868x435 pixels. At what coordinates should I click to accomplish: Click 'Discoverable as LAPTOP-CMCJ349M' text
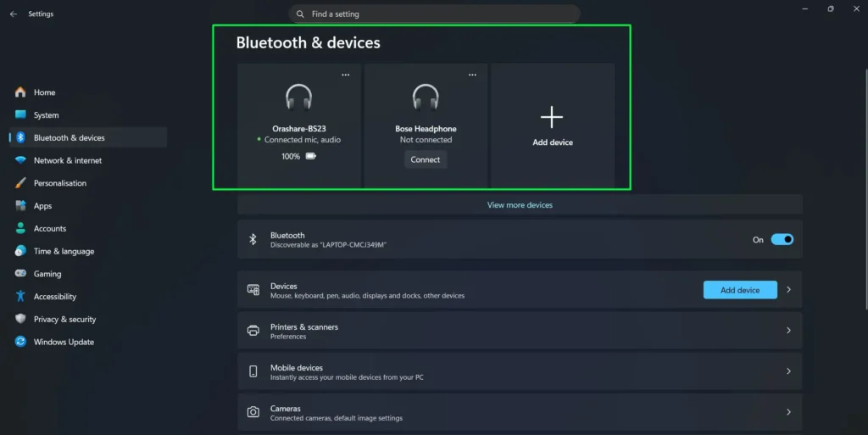(328, 244)
